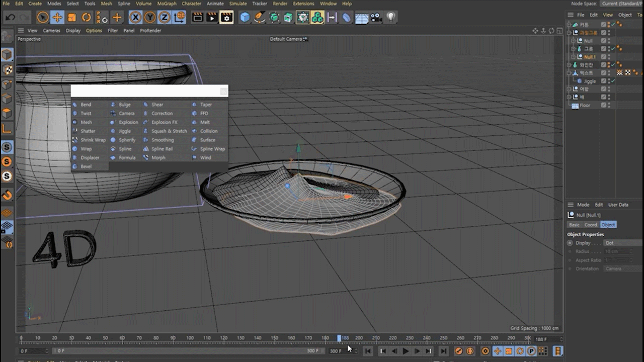Go to the end of the animation
Image resolution: width=644 pixels, height=362 pixels.
point(443,351)
